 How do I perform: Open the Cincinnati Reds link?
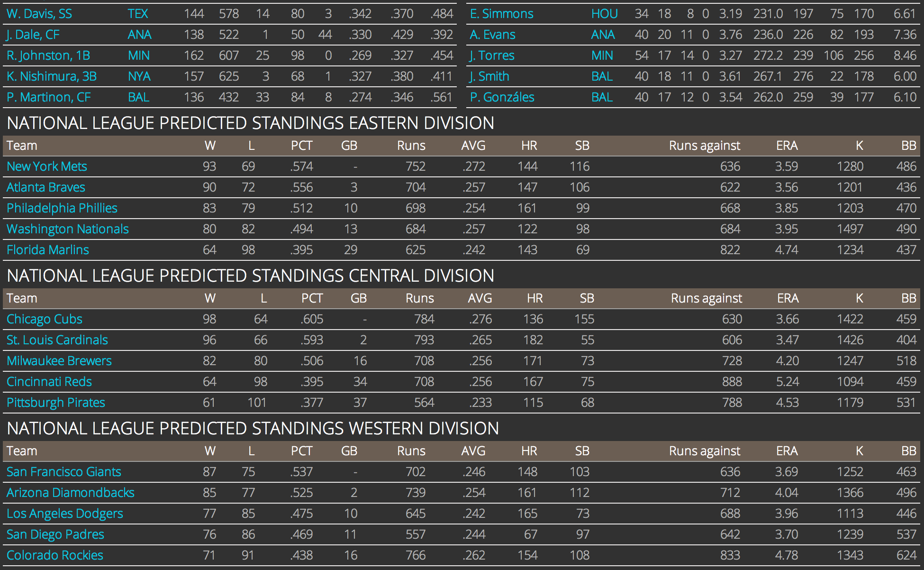point(49,382)
